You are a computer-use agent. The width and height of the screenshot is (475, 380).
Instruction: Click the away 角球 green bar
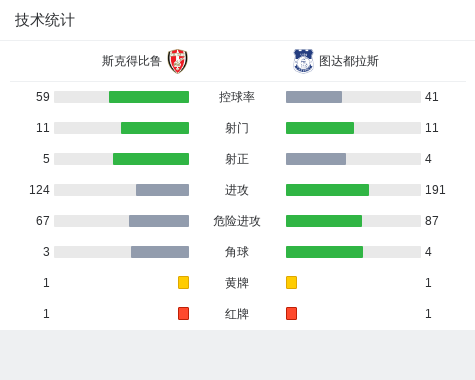(x=324, y=252)
